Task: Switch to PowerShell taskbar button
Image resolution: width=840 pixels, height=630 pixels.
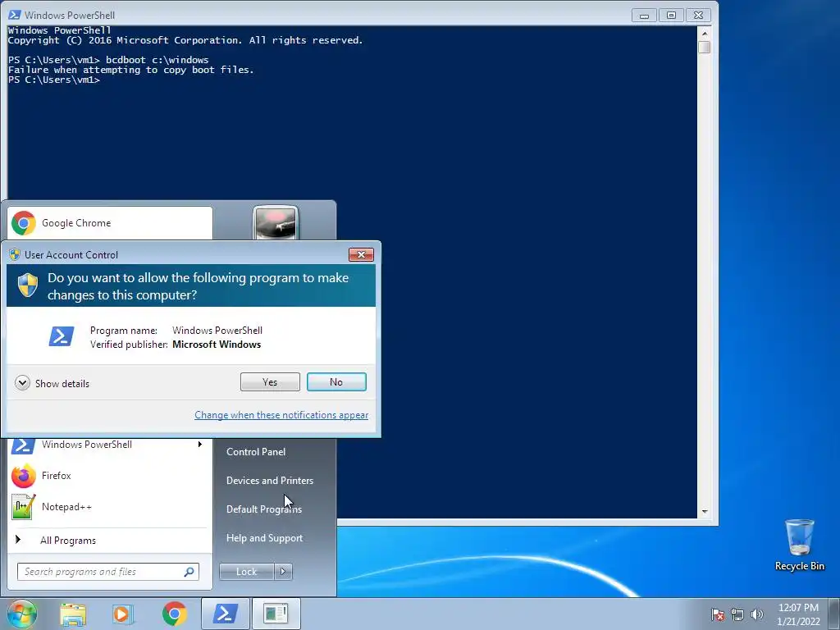Action: (226, 614)
